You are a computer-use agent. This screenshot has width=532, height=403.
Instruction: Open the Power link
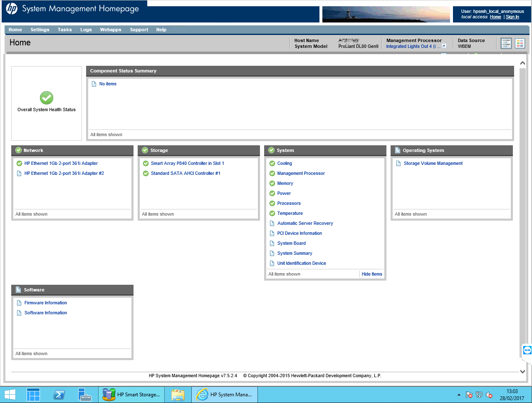pos(284,194)
